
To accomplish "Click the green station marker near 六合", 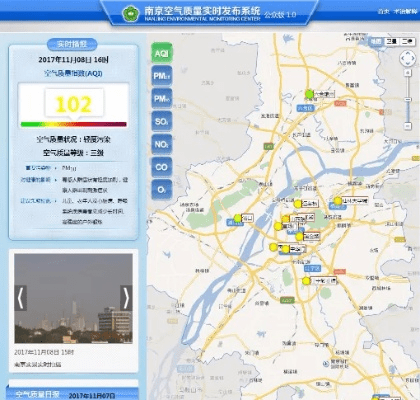I will (309, 94).
